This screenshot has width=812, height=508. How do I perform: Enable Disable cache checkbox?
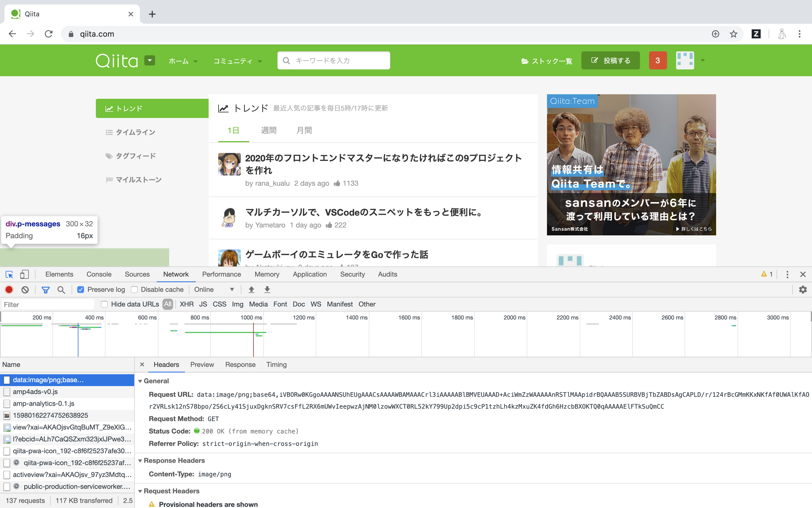point(134,290)
